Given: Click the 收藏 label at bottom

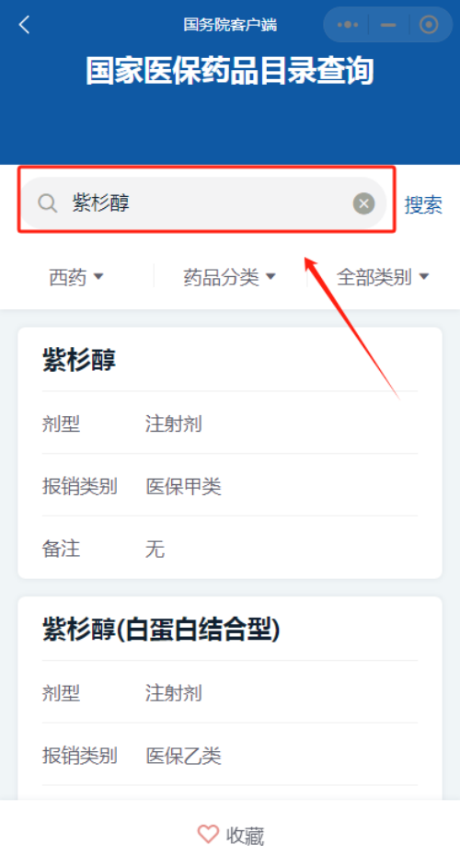Looking at the screenshot, I should pos(246,836).
